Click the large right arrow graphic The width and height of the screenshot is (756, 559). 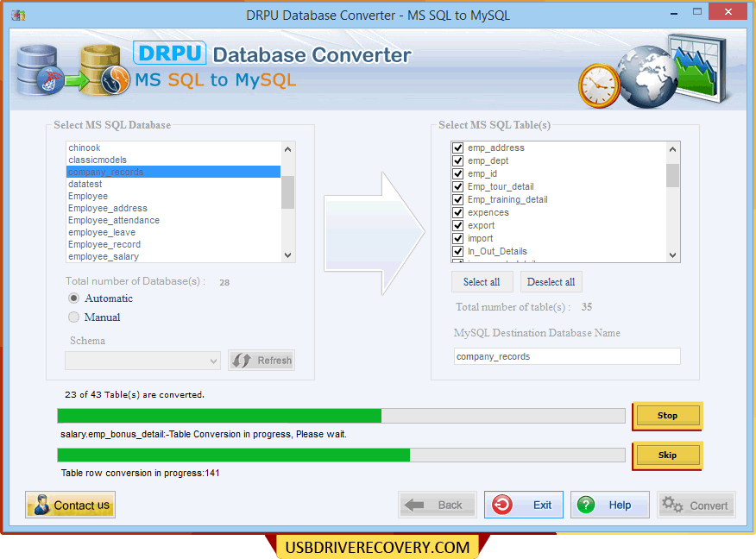pos(375,233)
